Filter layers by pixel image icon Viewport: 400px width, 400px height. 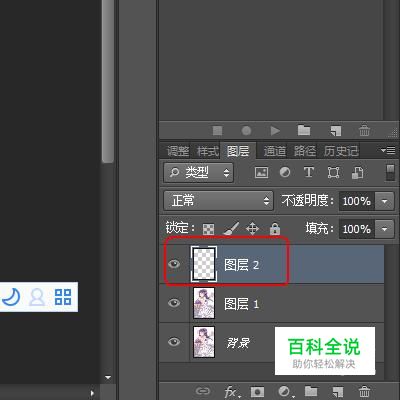pos(261,172)
